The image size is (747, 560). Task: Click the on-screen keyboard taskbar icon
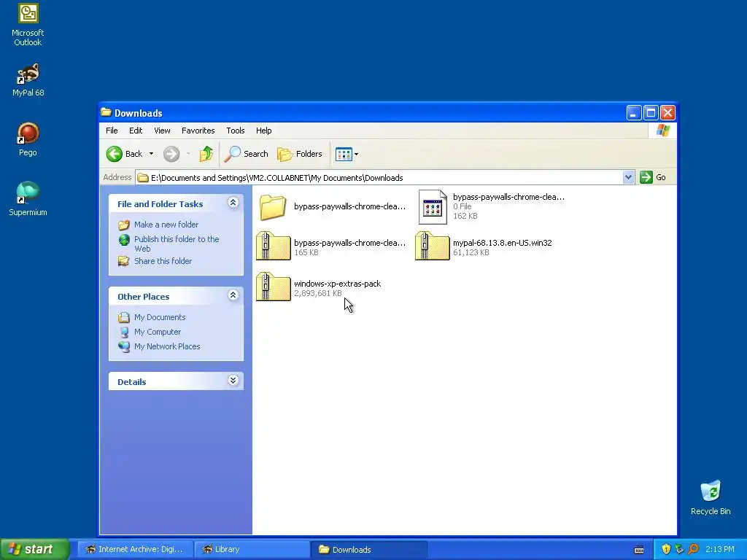point(639,550)
